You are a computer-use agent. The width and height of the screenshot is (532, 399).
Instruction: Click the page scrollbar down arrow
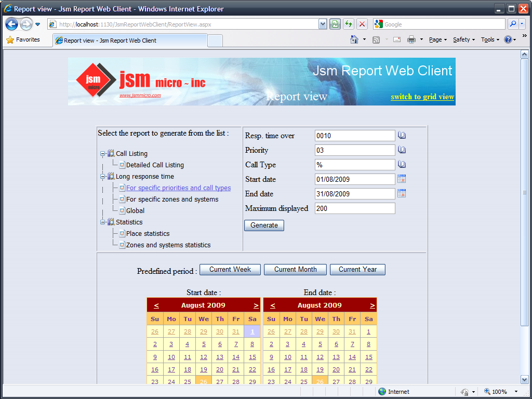point(525,379)
